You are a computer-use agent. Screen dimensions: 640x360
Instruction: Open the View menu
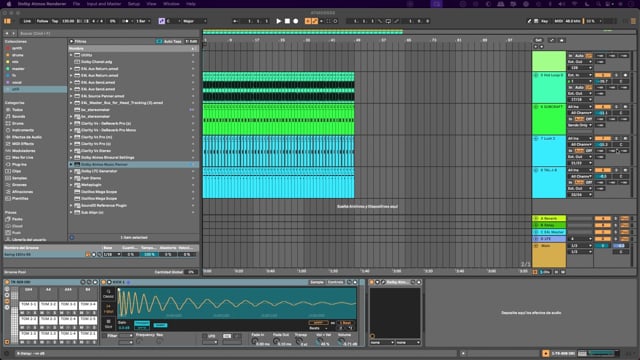coord(151,4)
